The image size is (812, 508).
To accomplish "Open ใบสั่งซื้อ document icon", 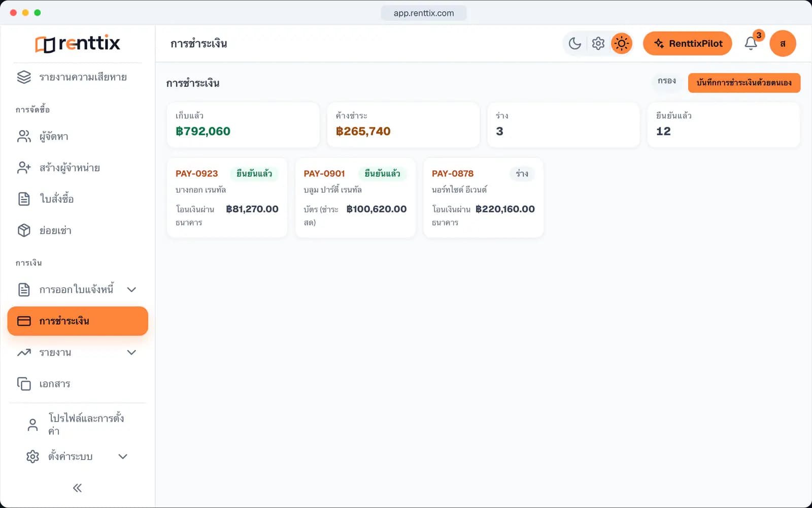I will 24,199.
